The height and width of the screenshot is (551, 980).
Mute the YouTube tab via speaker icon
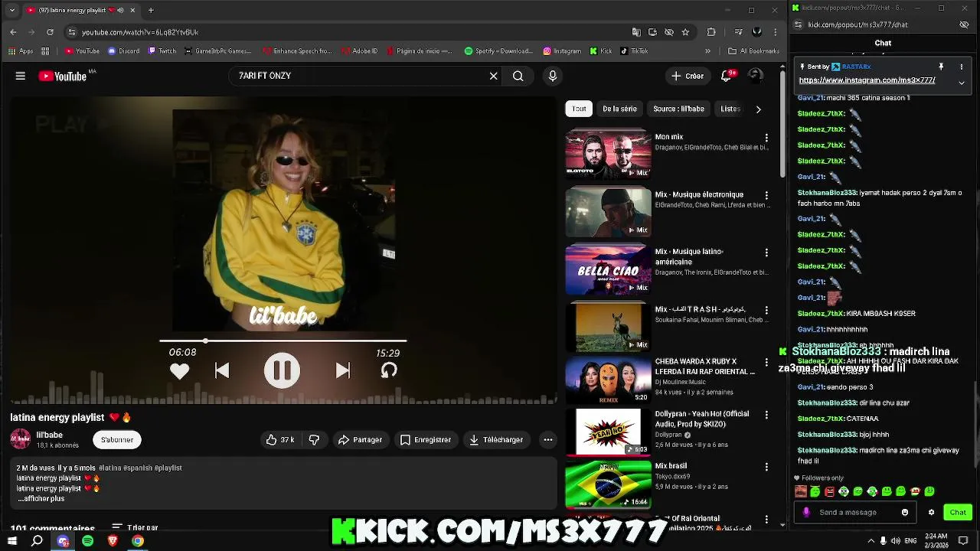(x=120, y=10)
